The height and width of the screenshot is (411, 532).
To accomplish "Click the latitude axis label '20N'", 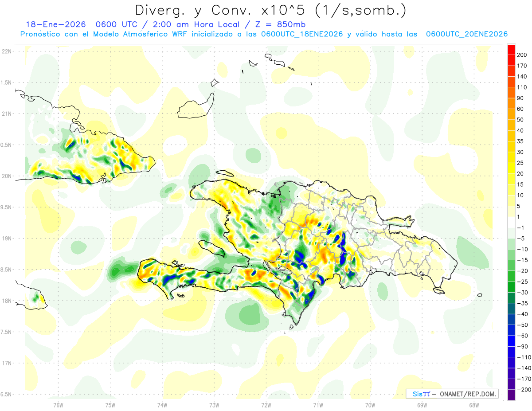I will click(x=6, y=176).
